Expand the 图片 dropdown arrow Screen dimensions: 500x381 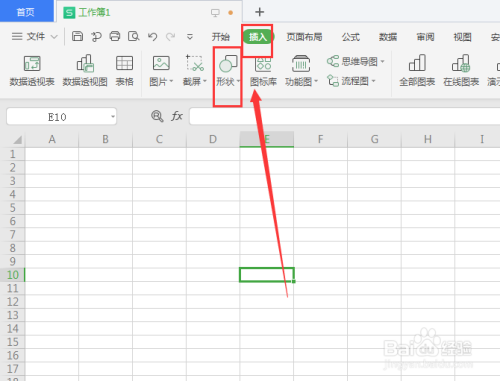tap(172, 81)
